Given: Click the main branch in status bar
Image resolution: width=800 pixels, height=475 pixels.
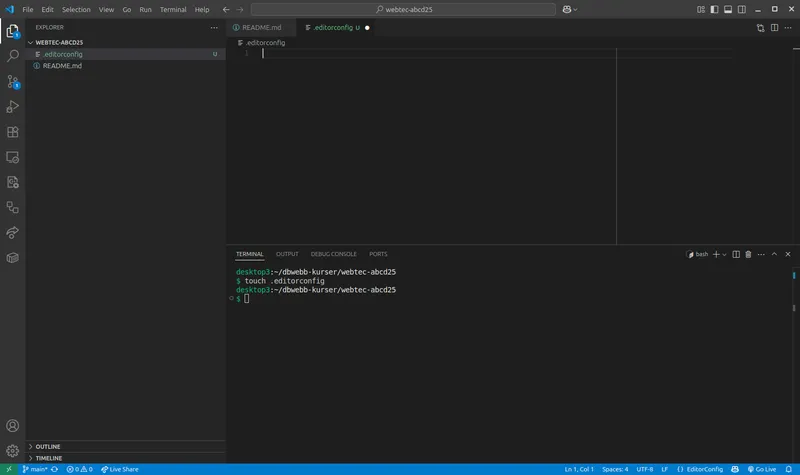Looking at the screenshot, I should [x=35, y=469].
